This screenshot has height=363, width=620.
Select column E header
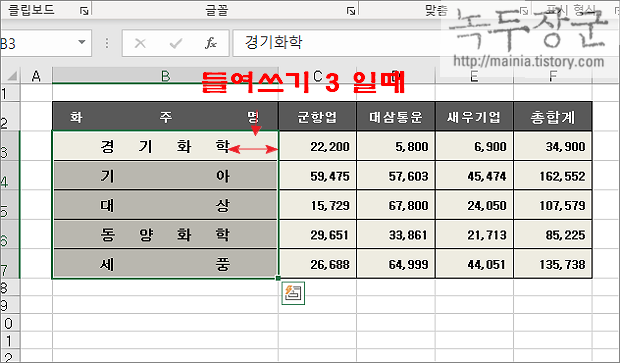click(474, 76)
